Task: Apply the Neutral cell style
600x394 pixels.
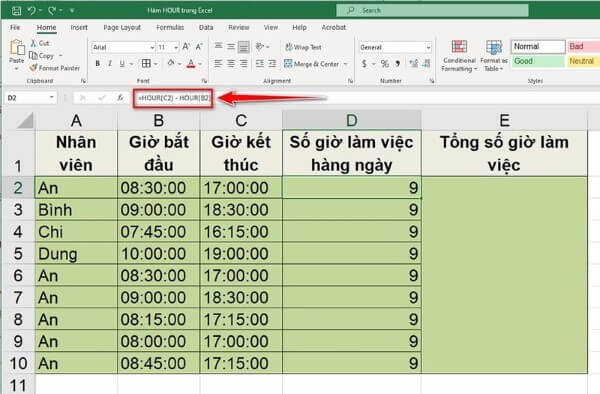Action: pyautogui.click(x=584, y=61)
